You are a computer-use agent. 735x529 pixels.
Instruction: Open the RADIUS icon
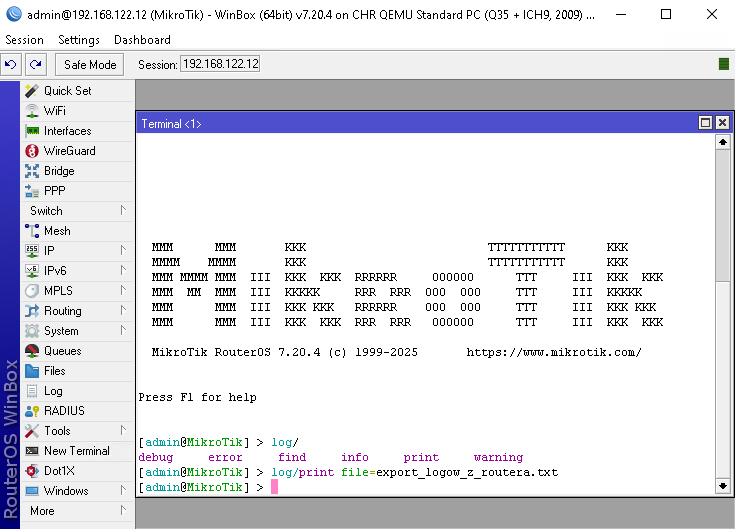click(x=32, y=411)
